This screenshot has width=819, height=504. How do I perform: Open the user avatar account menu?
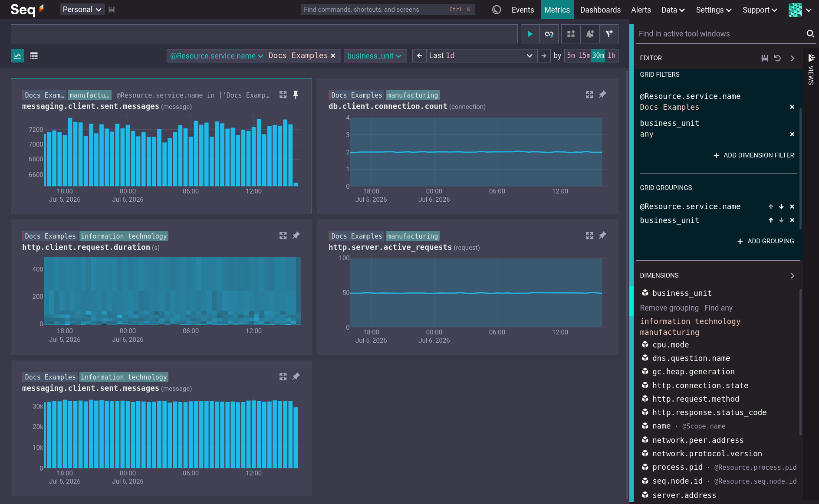coord(800,10)
